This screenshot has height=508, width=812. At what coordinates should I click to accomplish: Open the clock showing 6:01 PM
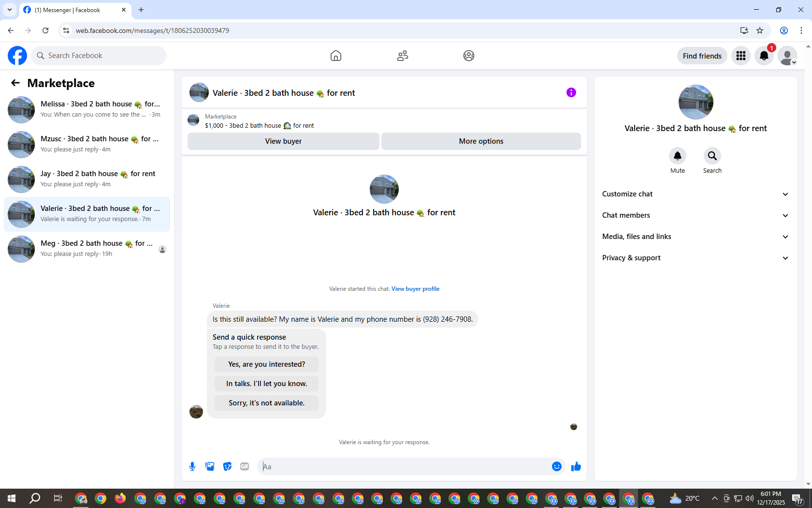771,498
